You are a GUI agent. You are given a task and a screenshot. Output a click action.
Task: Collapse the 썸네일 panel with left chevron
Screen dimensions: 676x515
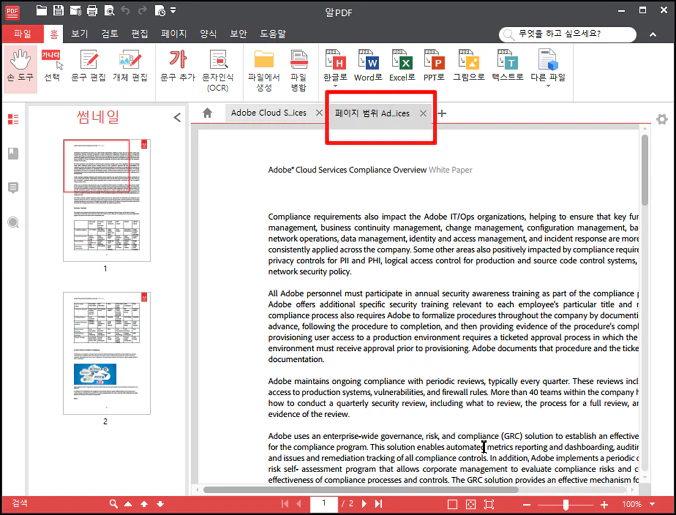point(177,117)
